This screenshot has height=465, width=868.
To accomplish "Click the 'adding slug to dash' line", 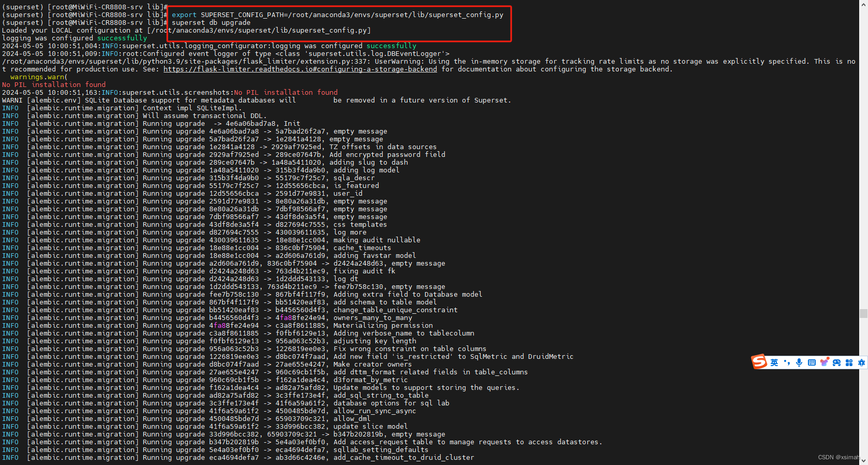I will [x=205, y=162].
